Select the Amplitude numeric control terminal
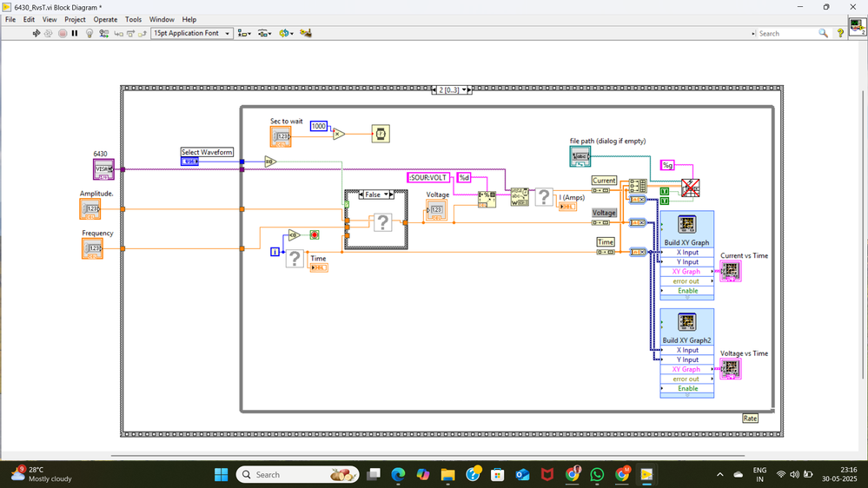This screenshot has height=488, width=868. tap(90, 209)
